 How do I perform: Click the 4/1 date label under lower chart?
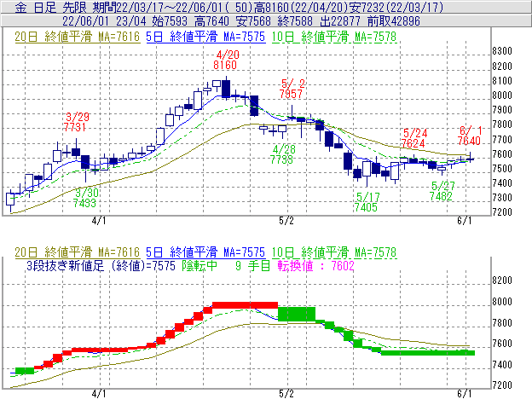(99, 394)
